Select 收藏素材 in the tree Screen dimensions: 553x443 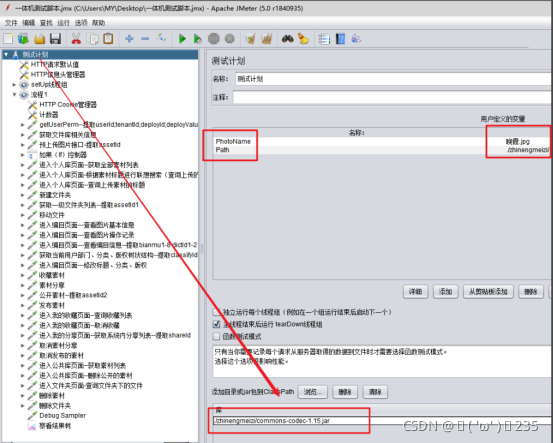tap(52, 275)
